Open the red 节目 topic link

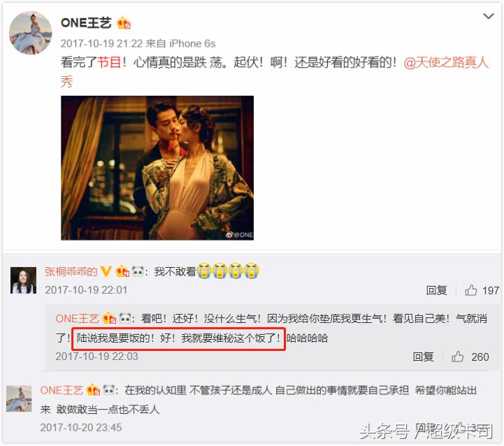[109, 62]
